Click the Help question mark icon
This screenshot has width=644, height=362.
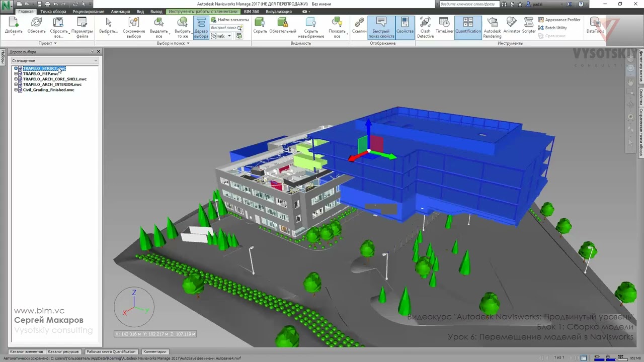(581, 4)
